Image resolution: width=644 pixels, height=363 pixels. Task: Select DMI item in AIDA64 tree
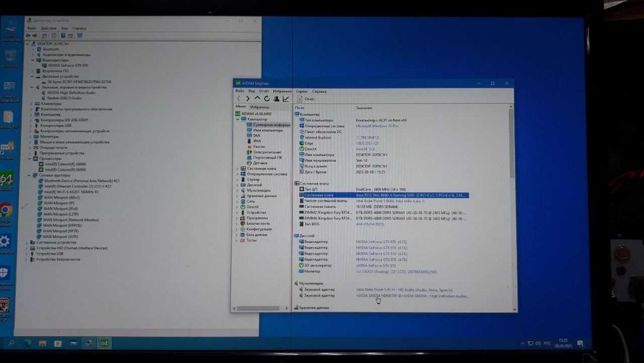tap(253, 135)
